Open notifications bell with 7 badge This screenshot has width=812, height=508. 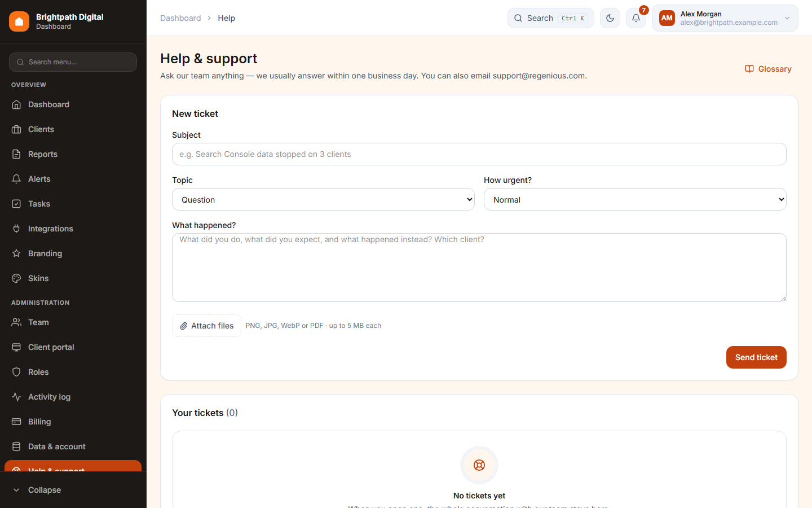tap(636, 18)
